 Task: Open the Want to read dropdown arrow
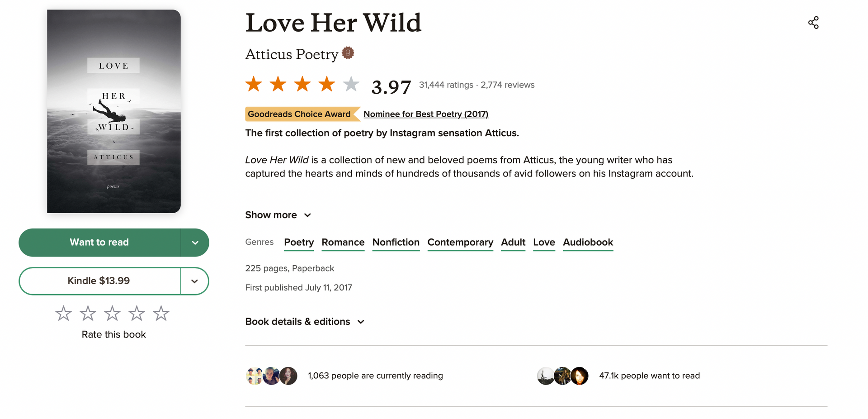point(195,243)
